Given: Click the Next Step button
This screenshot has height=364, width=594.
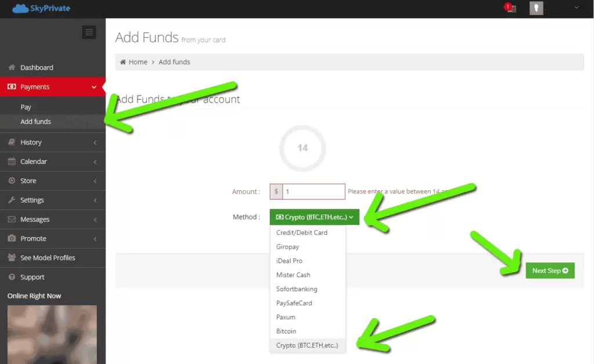Looking at the screenshot, I should (x=550, y=271).
